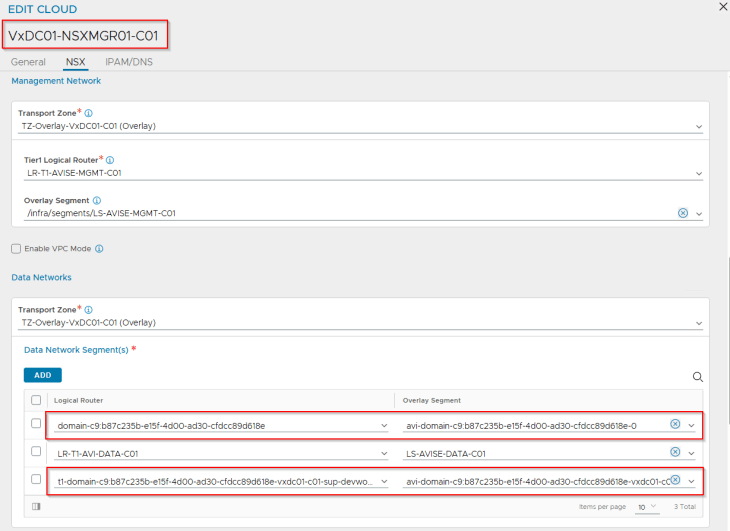Viewport: 730px width, 531px height.
Task: Switch to the General tab
Action: [x=28, y=62]
